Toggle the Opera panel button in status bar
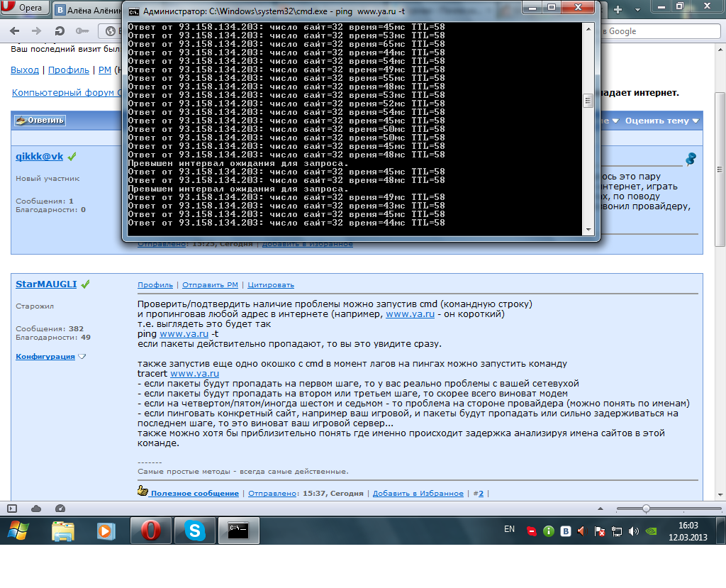Image resolution: width=726 pixels, height=588 pixels. coord(12,509)
